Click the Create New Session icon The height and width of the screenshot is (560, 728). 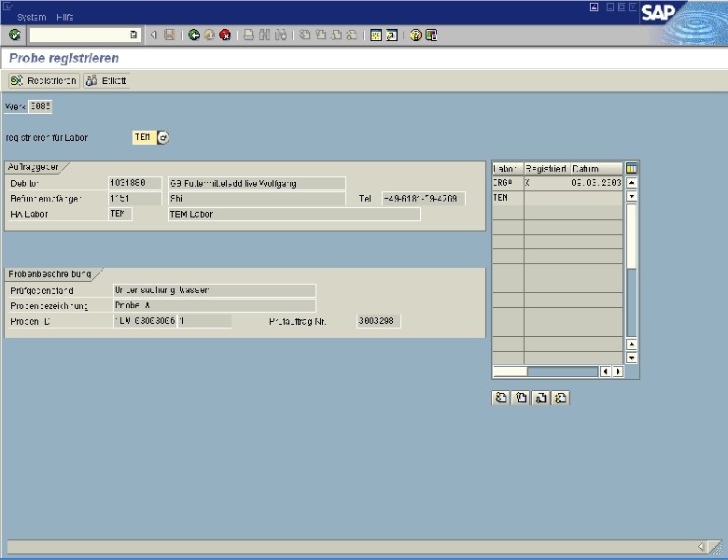coord(376,35)
